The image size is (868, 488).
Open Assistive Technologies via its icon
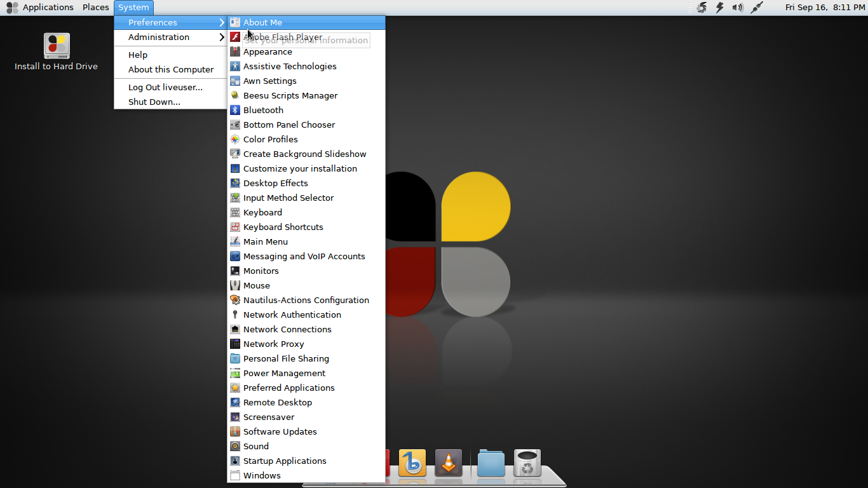[x=235, y=66]
